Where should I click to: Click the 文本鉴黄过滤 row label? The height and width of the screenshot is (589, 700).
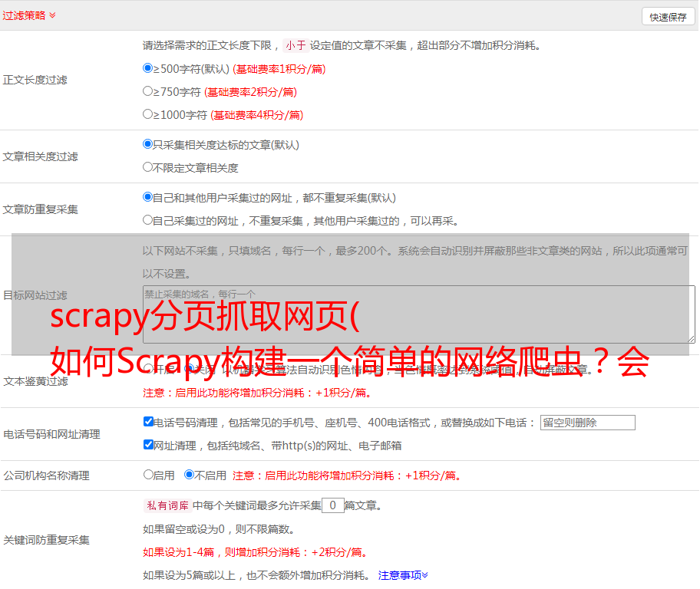[36, 381]
